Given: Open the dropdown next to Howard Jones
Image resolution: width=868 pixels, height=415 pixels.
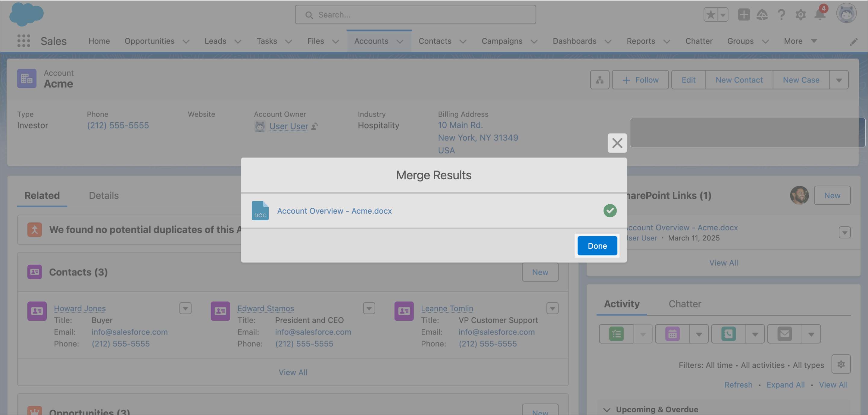Looking at the screenshot, I should click(x=185, y=308).
